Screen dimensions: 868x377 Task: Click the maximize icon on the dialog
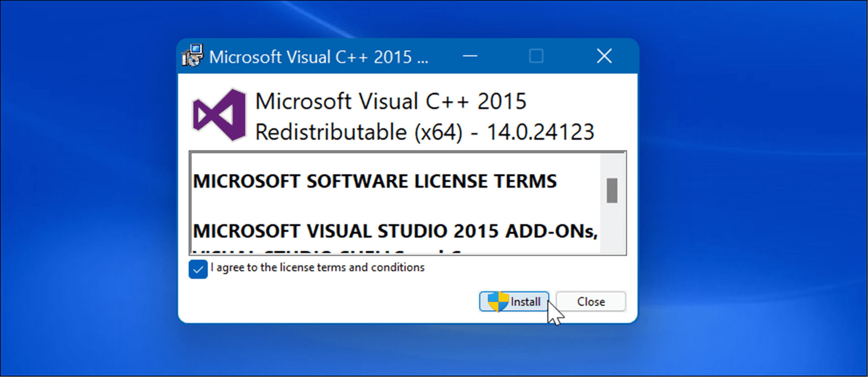[536, 56]
